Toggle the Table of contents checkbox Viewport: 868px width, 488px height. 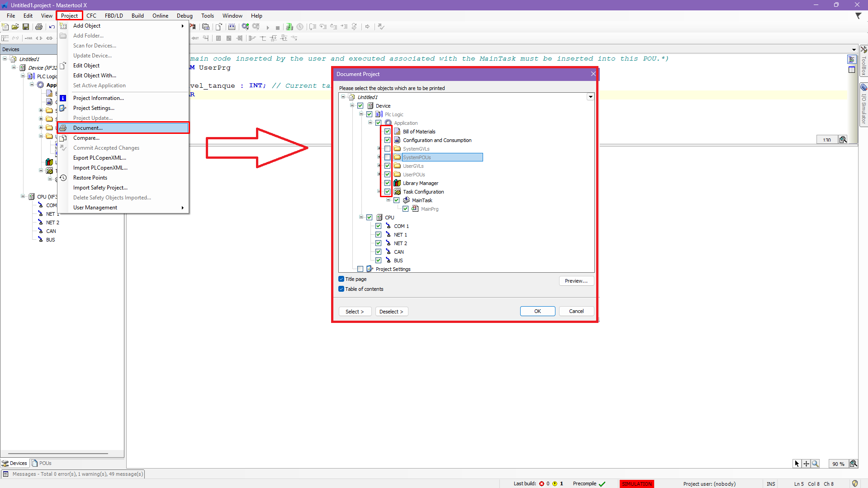(342, 289)
